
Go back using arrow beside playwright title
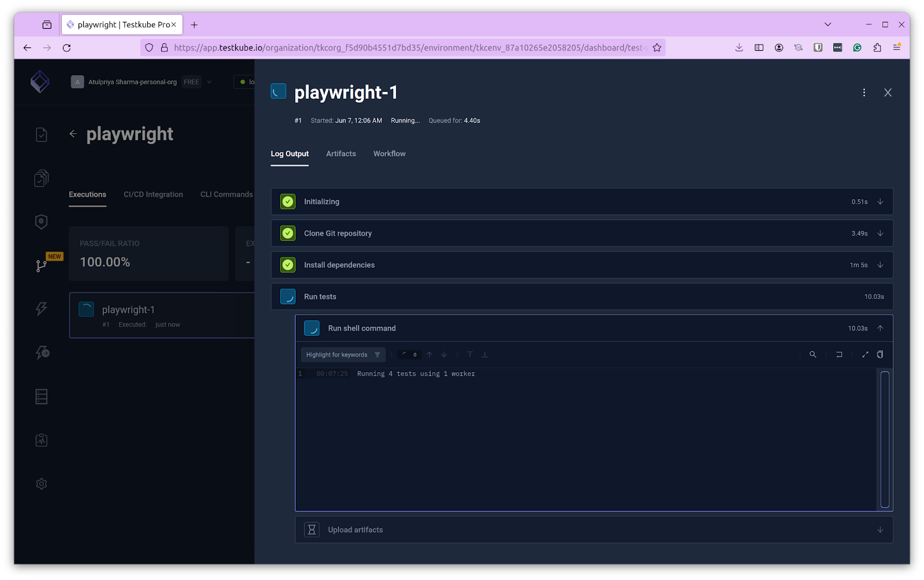click(73, 134)
